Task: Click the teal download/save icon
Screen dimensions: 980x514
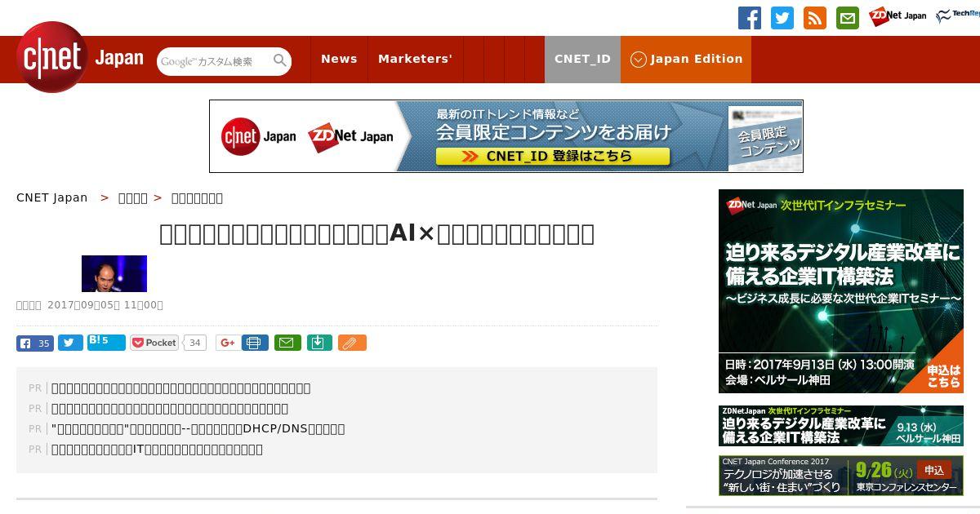Action: 319,343
